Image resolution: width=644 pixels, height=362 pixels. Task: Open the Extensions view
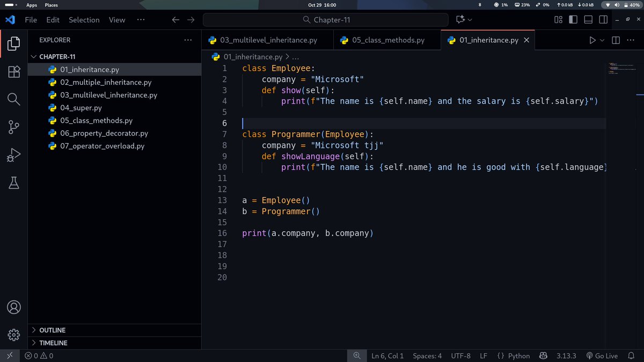coord(14,71)
